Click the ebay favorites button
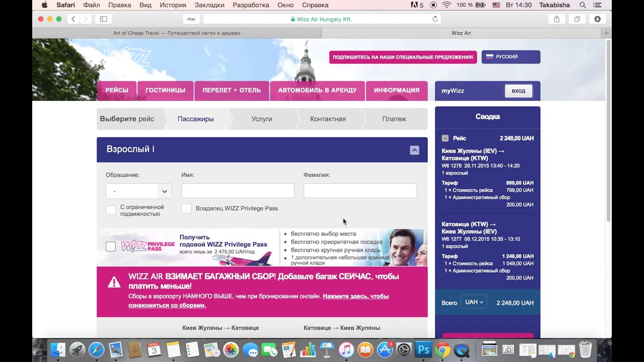644x362 pixels. click(191, 19)
